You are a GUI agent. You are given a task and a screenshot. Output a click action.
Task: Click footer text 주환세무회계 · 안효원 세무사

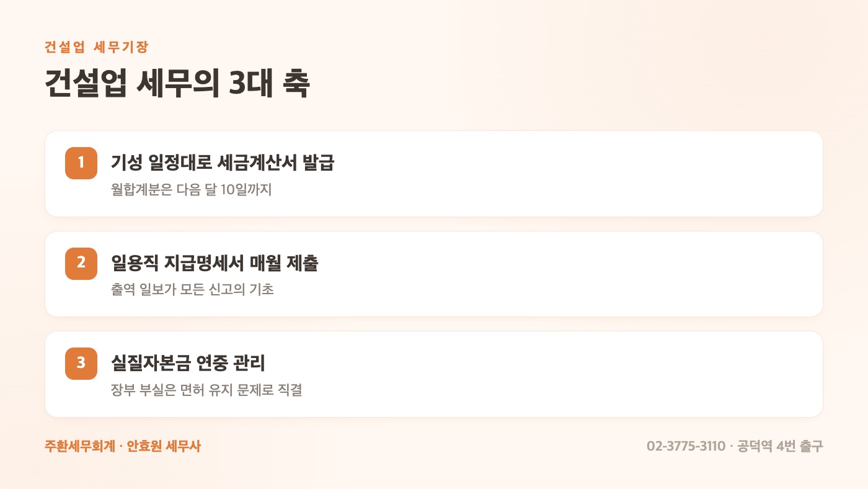tap(123, 446)
